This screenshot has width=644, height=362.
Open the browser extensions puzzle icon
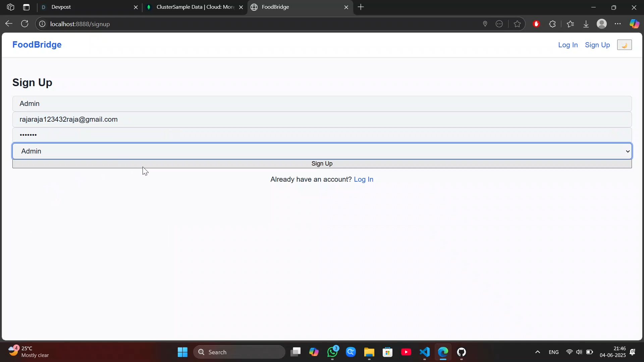coord(552,24)
